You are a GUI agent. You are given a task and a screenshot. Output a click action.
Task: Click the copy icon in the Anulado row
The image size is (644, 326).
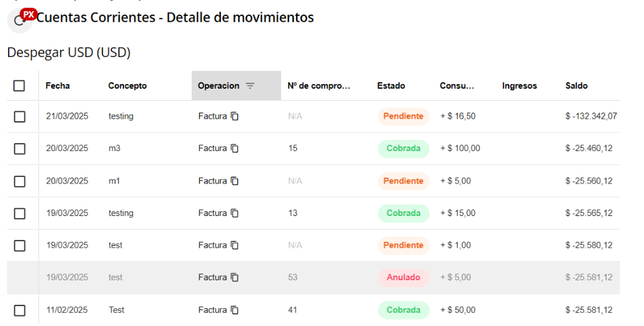click(x=235, y=278)
